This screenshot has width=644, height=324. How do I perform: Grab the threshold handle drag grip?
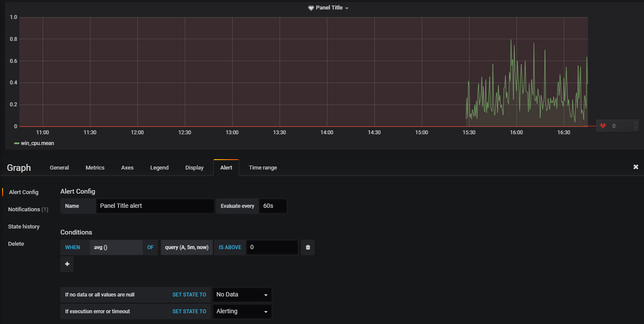pyautogui.click(x=635, y=126)
